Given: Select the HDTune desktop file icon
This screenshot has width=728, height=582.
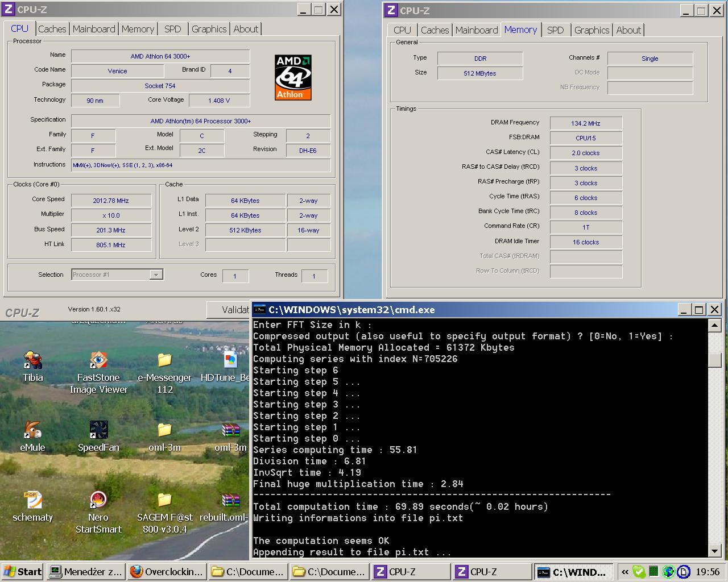Looking at the screenshot, I should click(230, 360).
